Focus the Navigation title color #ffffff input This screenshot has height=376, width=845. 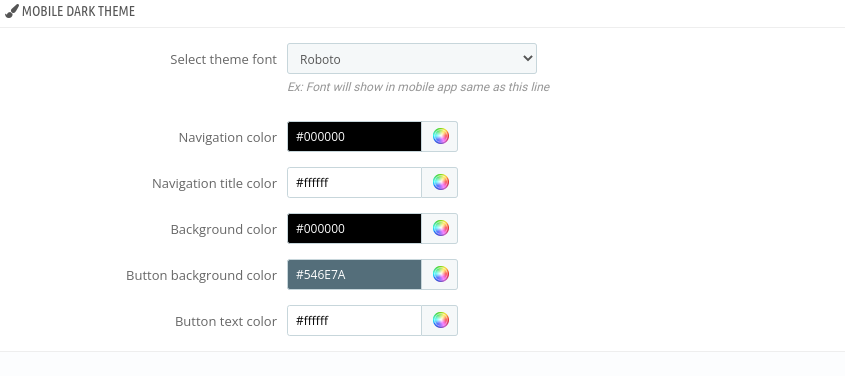click(354, 182)
